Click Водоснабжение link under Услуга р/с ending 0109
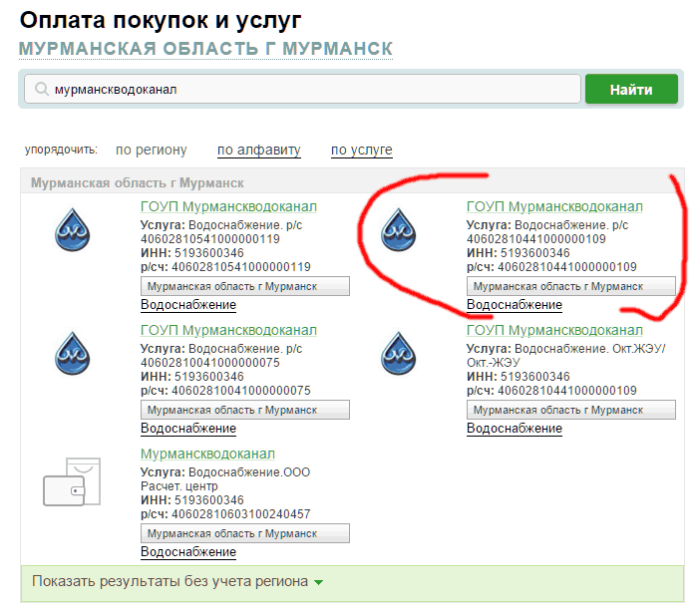Image resolution: width=698 pixels, height=616 pixels. 515,305
